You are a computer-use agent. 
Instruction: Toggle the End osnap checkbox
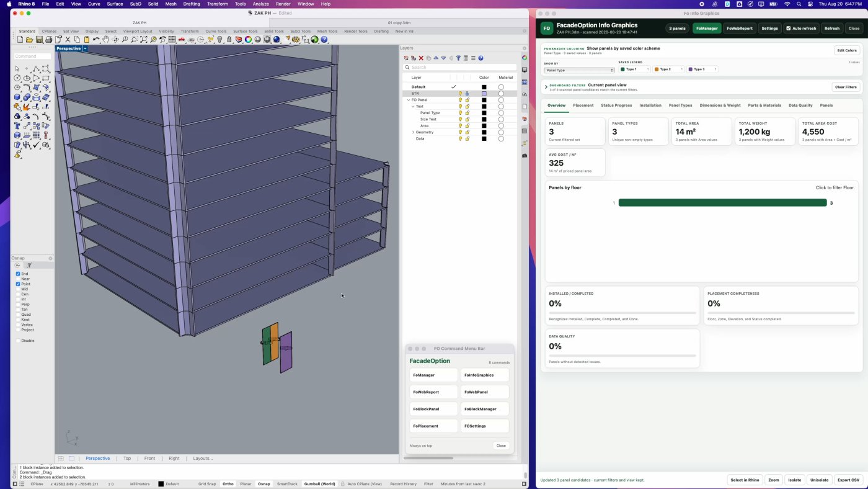pyautogui.click(x=18, y=274)
